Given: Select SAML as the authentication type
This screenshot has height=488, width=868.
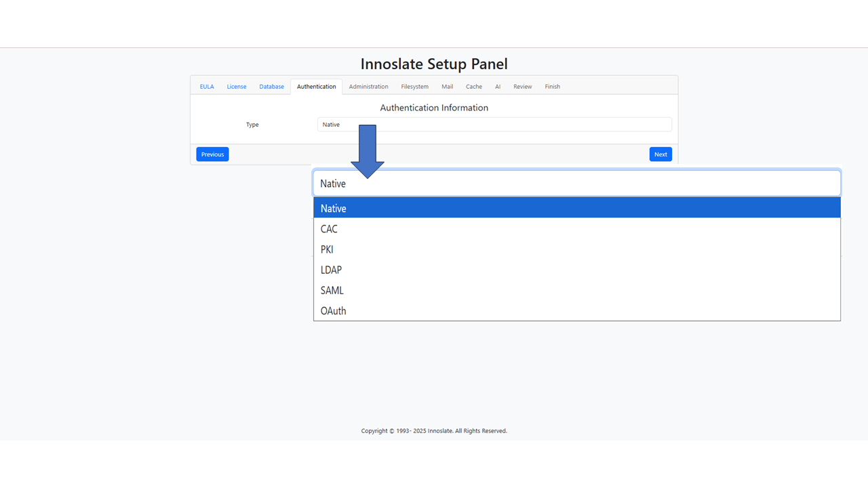Looking at the screenshot, I should tap(577, 290).
